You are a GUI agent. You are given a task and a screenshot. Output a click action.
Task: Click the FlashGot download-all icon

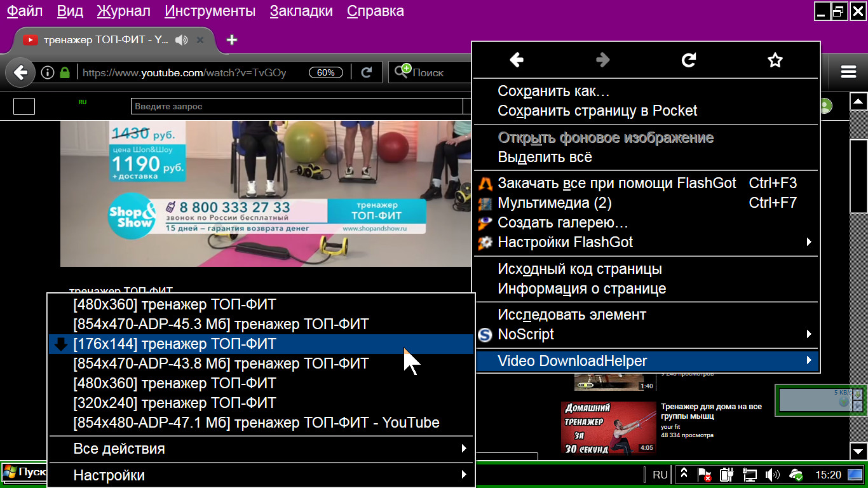(485, 184)
